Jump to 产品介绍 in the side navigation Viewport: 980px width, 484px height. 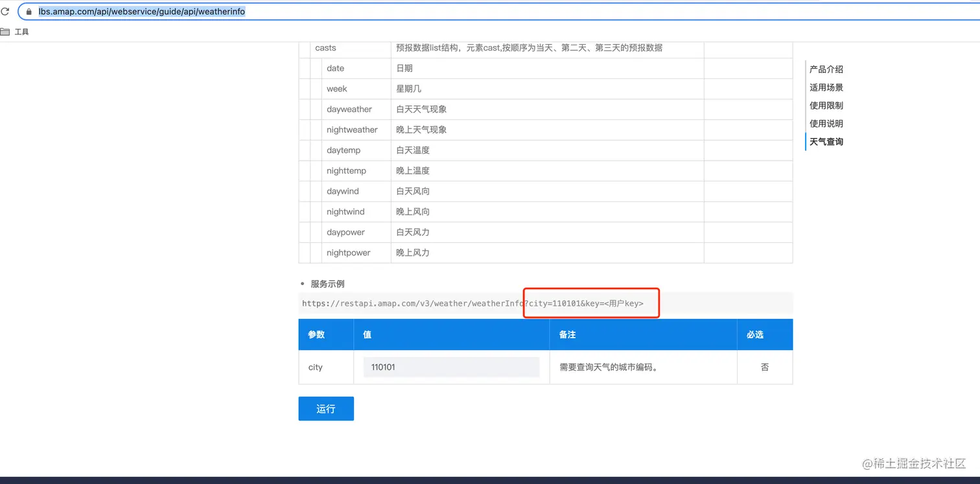(826, 69)
